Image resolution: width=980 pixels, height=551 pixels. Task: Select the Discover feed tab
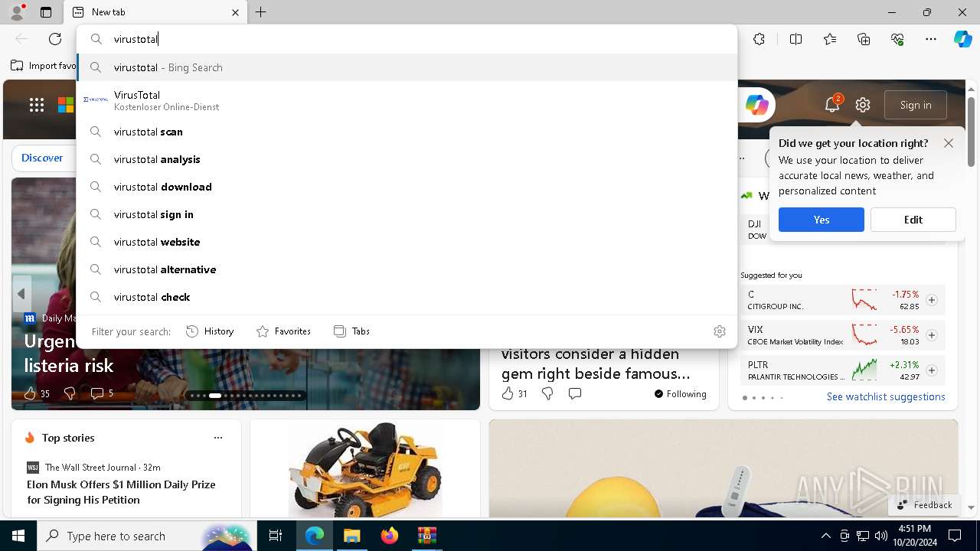tap(42, 158)
